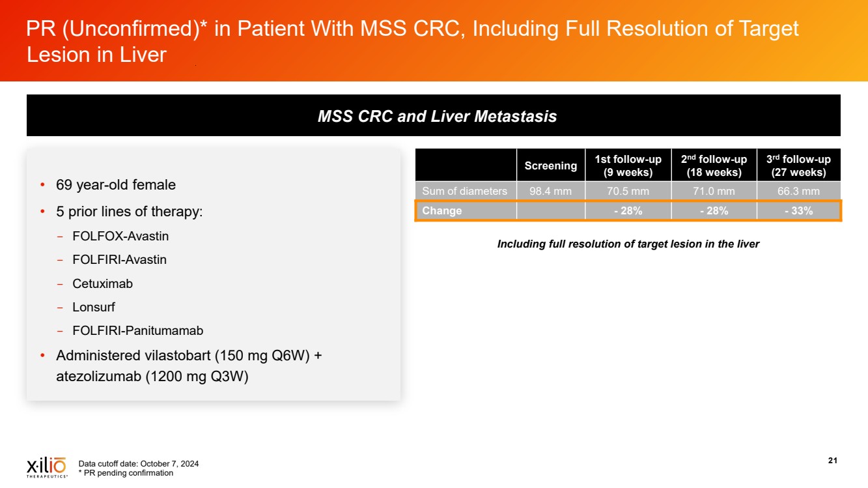Select the FOLFOX-Avastin list item

(x=120, y=236)
